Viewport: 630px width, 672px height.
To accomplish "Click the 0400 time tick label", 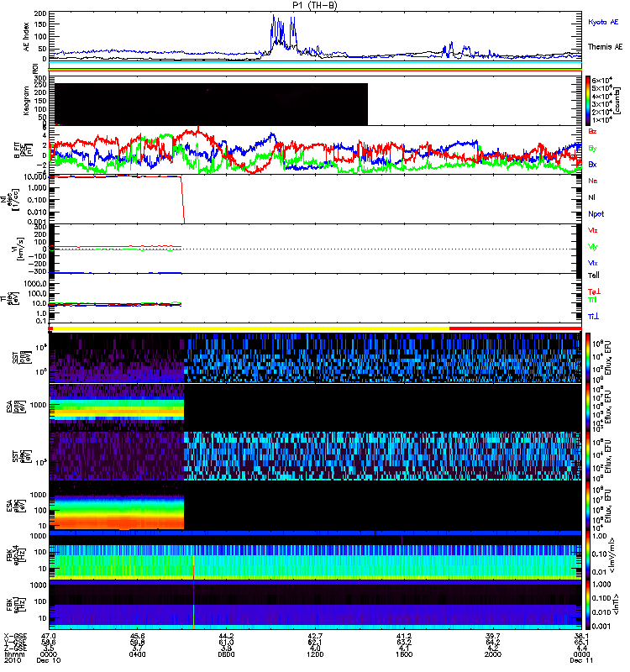I will pos(137,654).
